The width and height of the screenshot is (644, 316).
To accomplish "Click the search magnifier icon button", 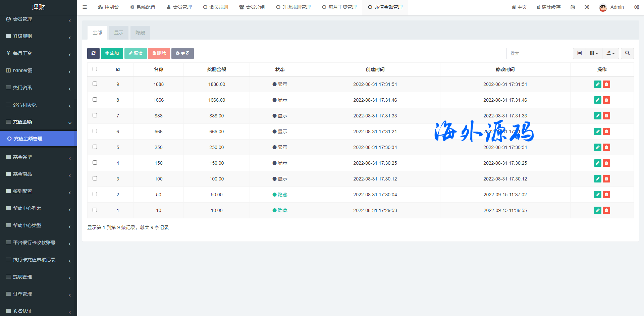I will [x=627, y=53].
